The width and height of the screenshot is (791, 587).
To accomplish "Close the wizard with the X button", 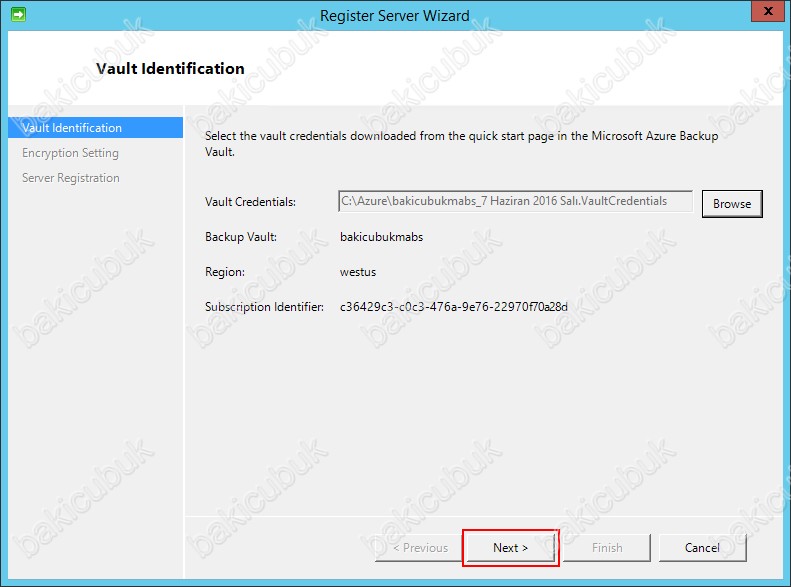I will 768,11.
